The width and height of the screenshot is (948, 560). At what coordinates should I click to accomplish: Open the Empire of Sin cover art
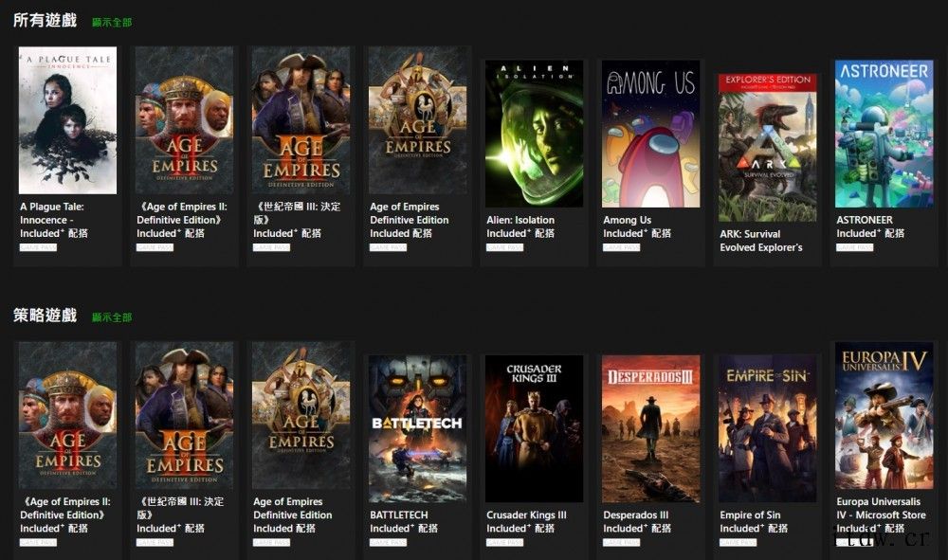(x=768, y=428)
